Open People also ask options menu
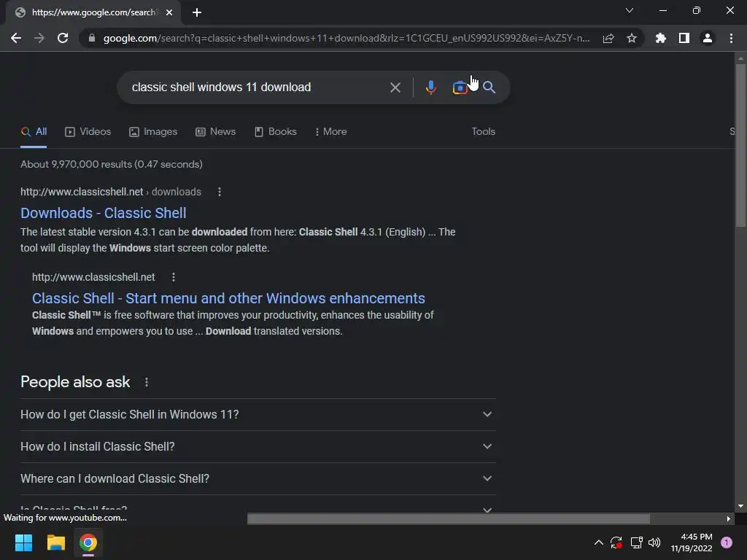Viewport: 747px width, 560px height. click(147, 382)
